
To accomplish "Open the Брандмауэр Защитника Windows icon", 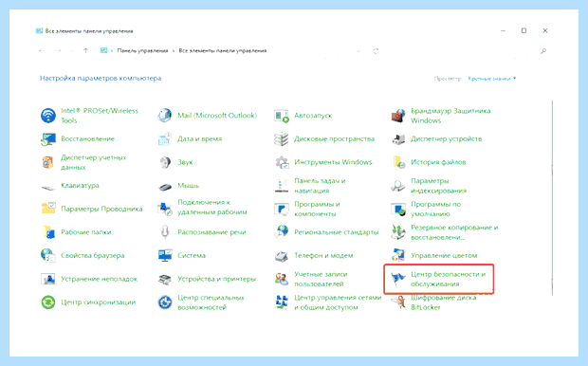I will click(x=398, y=116).
